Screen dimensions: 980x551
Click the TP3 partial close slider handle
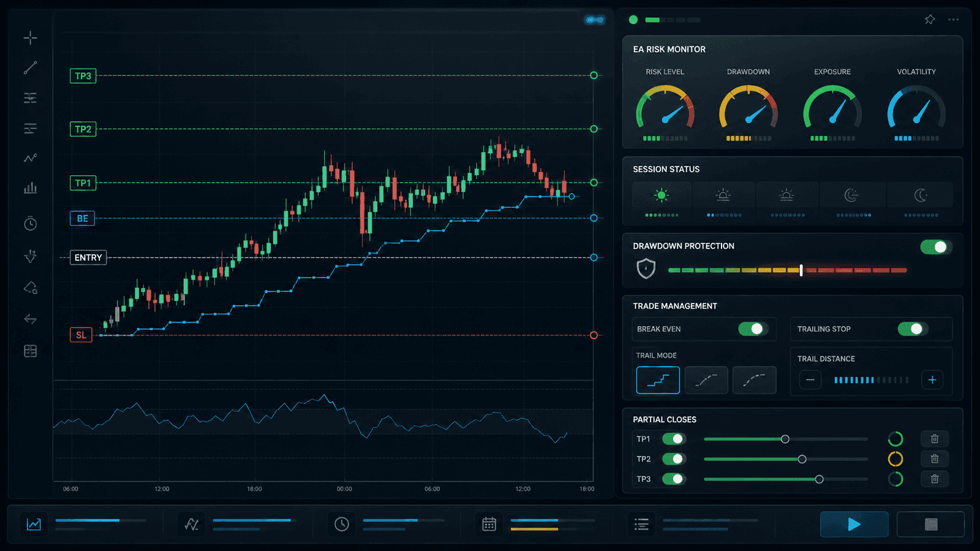[820, 479]
